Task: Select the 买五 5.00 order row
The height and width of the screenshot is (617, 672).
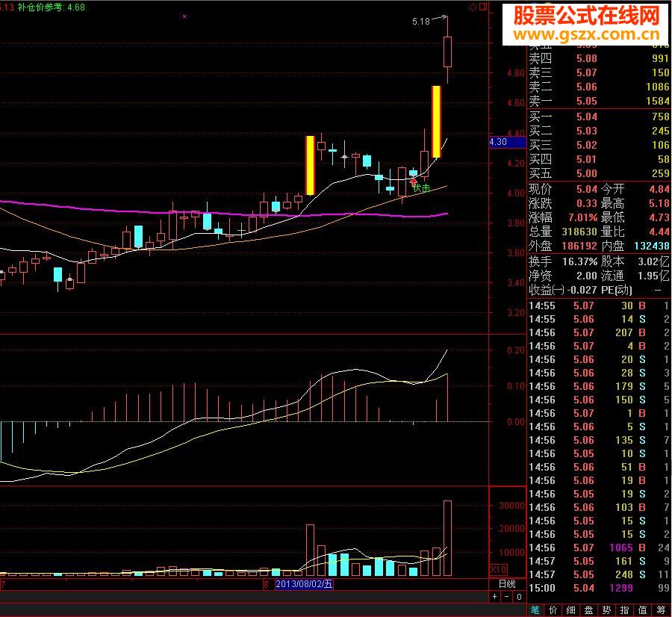Action: pyautogui.click(x=599, y=173)
